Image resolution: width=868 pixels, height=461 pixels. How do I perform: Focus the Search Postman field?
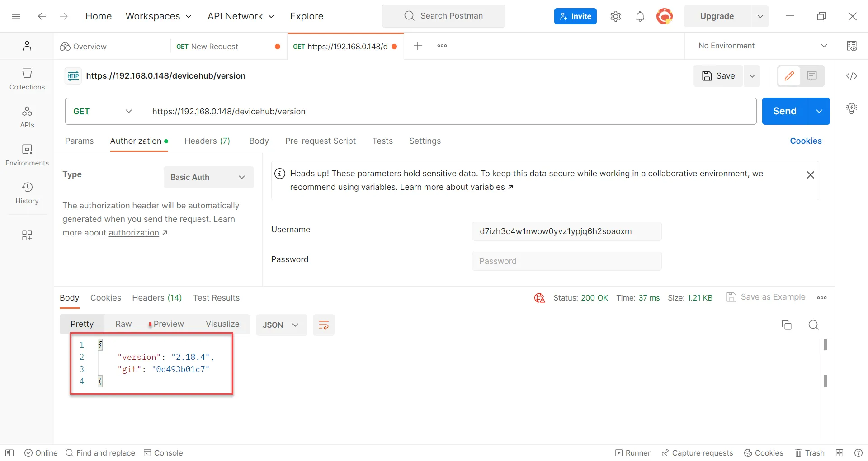click(x=443, y=16)
